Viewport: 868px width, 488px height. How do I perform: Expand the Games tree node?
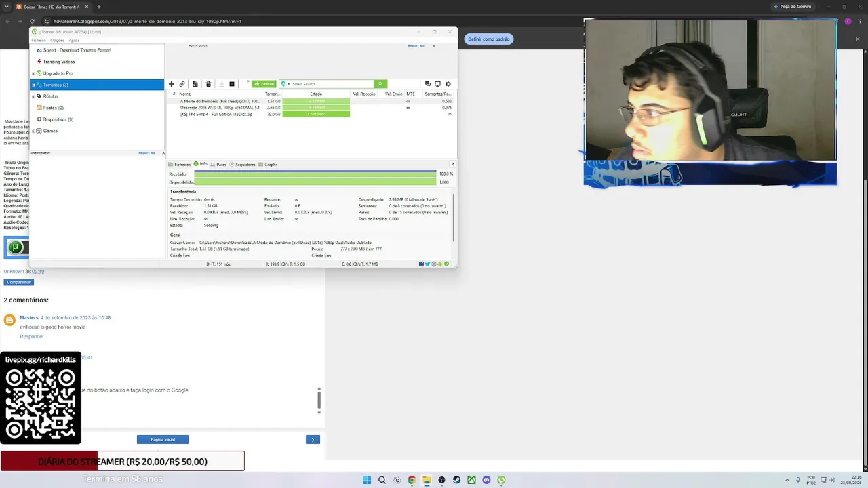33,131
